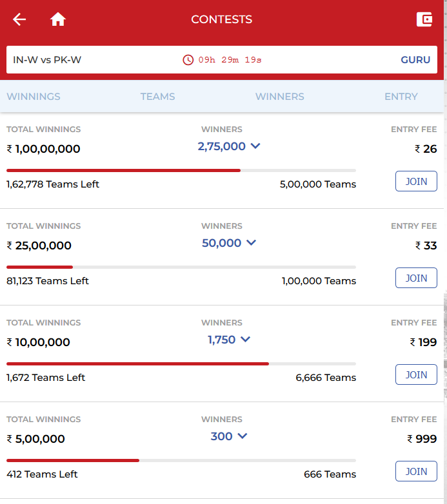
Task: Click progress bar of ₹5,00,000 contest
Action: click(181, 460)
